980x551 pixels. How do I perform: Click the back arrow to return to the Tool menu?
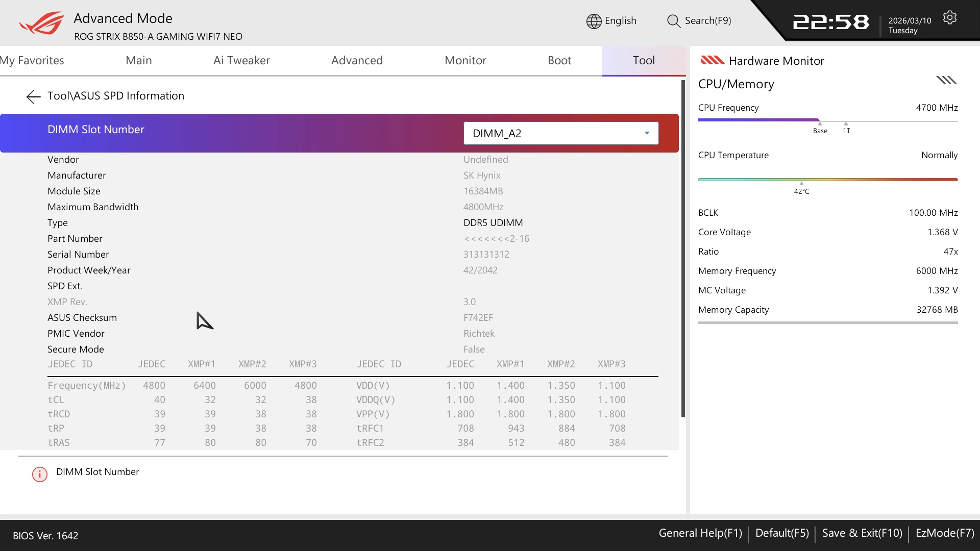33,96
